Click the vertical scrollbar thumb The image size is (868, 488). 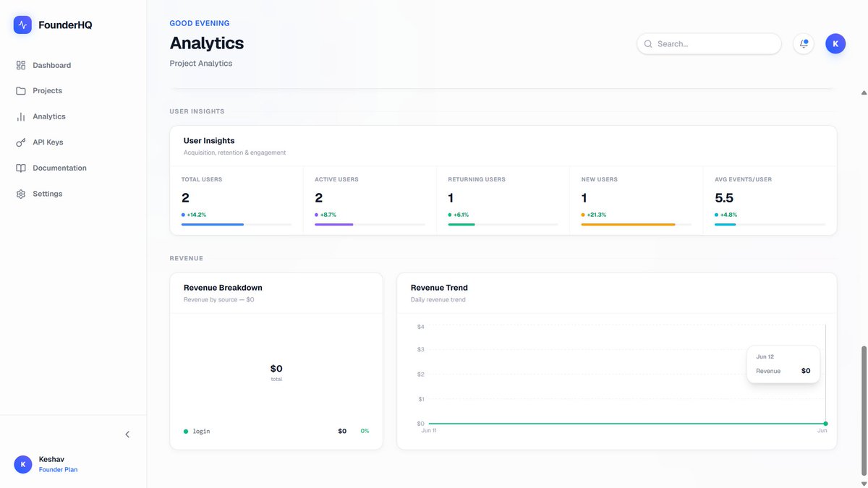point(863,409)
